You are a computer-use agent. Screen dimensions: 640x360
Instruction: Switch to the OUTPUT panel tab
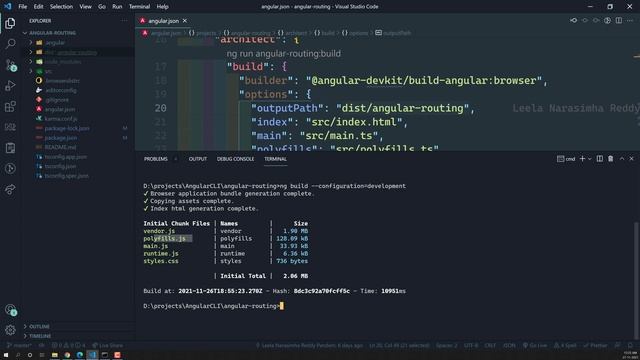click(x=198, y=159)
